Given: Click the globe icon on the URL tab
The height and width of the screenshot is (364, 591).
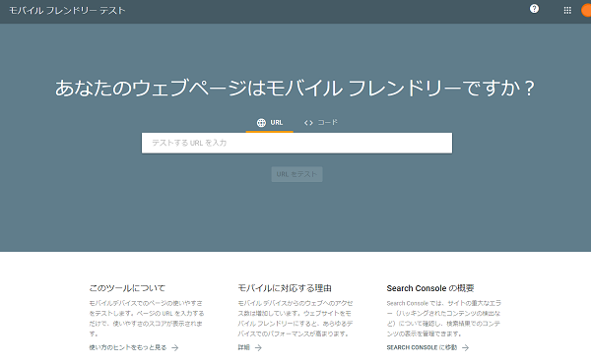Looking at the screenshot, I should pos(261,123).
